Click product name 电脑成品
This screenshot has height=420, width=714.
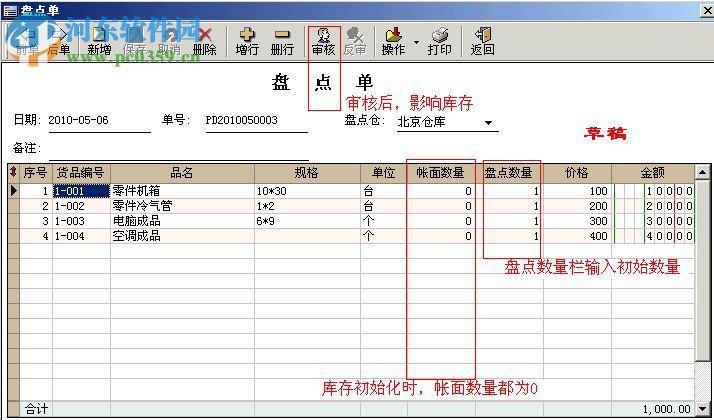pyautogui.click(x=137, y=221)
